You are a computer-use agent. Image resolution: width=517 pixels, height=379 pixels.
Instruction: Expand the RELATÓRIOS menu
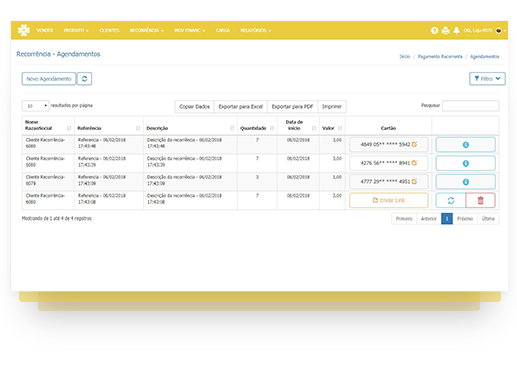point(255,30)
